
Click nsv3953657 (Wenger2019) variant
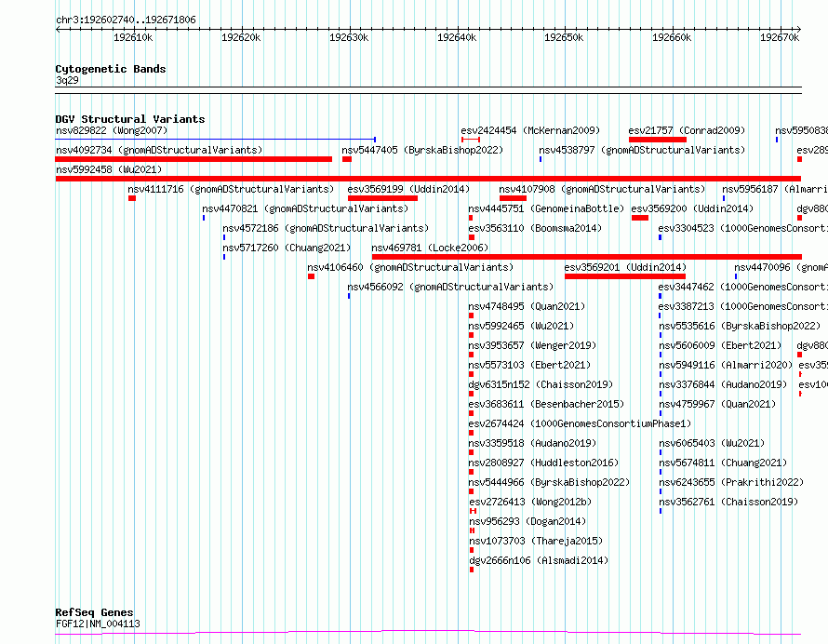pyautogui.click(x=532, y=345)
